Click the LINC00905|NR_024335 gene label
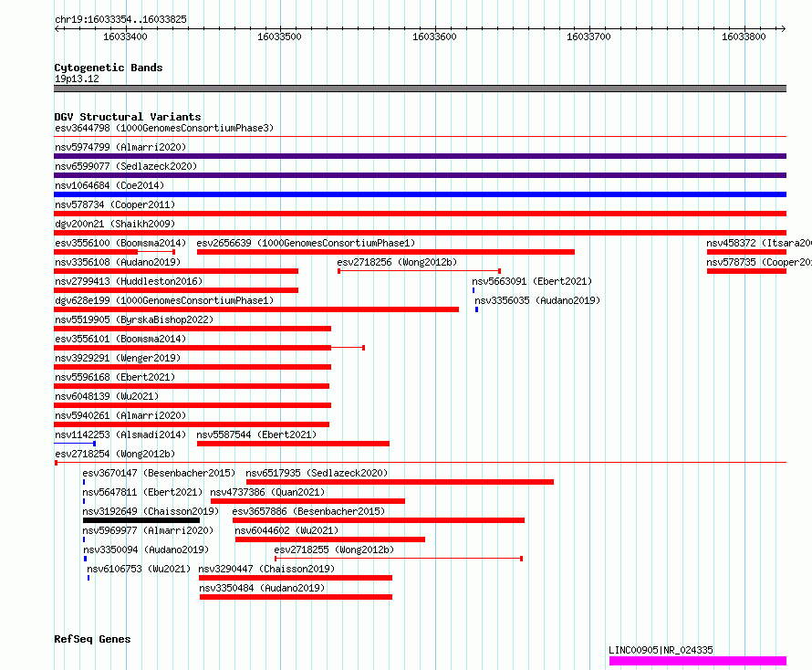Screen dimensions: 812x670 (x=661, y=650)
